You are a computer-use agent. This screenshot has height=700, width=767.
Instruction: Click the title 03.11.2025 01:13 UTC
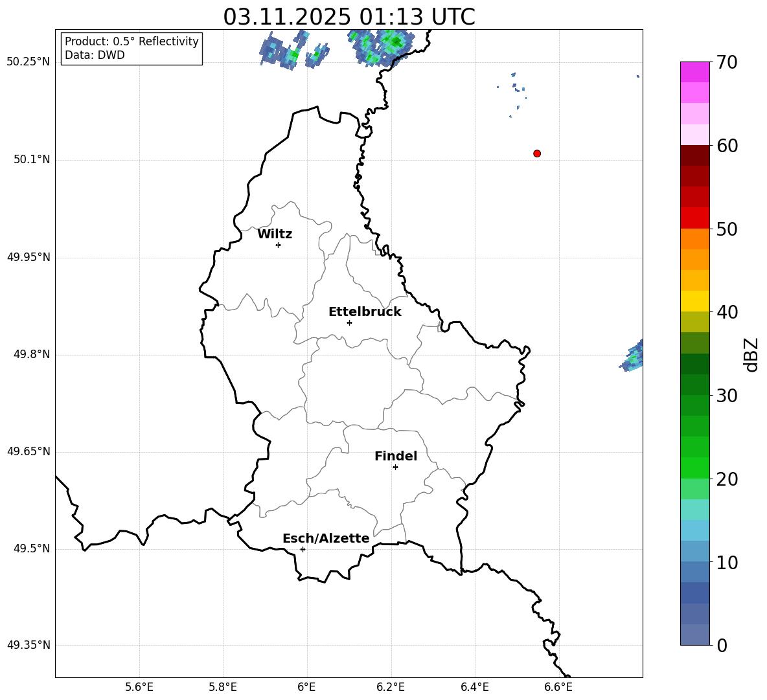point(349,17)
